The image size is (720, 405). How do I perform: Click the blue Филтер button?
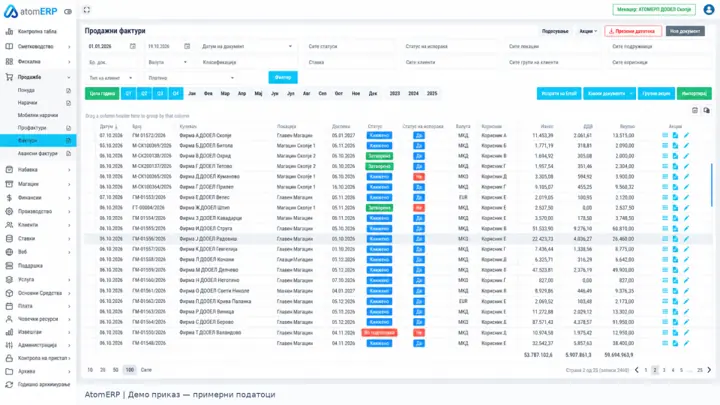tap(283, 77)
